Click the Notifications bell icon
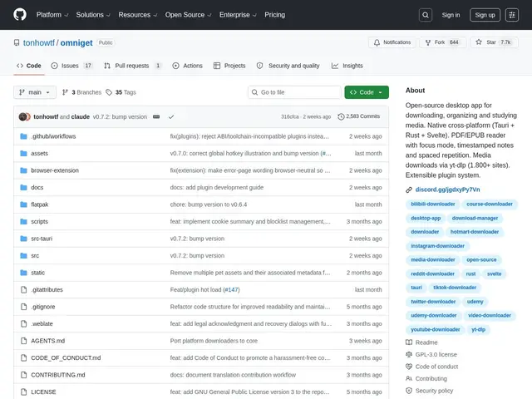532x399 pixels. pyautogui.click(x=377, y=42)
